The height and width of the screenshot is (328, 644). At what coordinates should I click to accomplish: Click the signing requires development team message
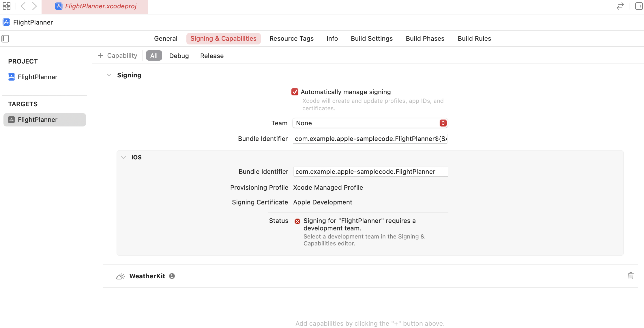360,224
